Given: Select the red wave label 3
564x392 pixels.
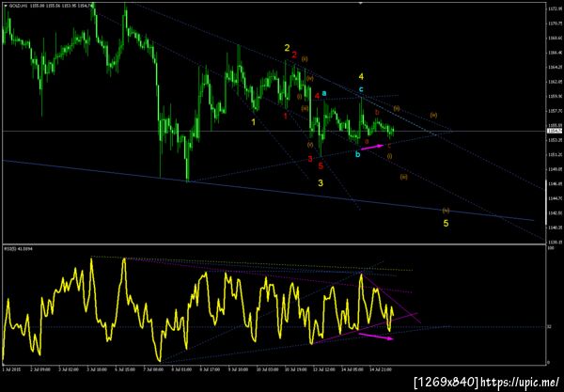Looking at the screenshot, I should (310, 159).
